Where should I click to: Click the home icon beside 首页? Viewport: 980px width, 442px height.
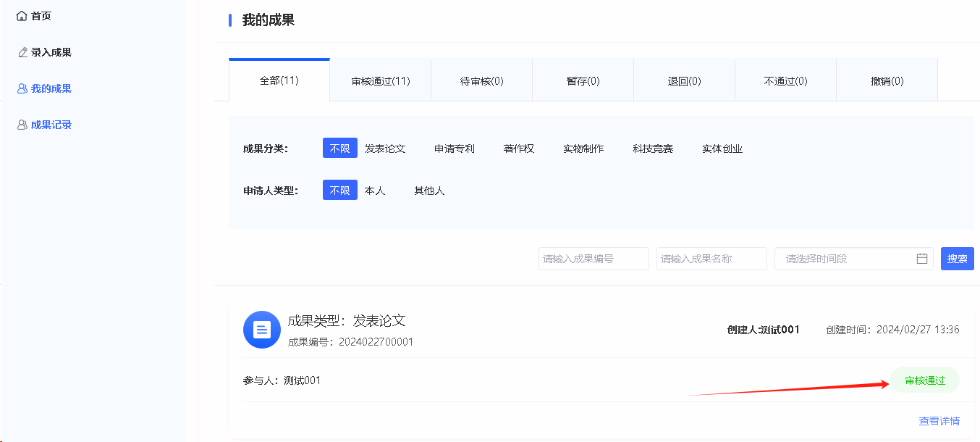(x=22, y=16)
